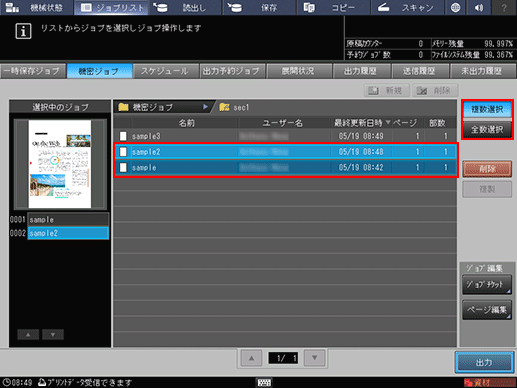Select 0001 sample in selected jobs

coord(68,220)
